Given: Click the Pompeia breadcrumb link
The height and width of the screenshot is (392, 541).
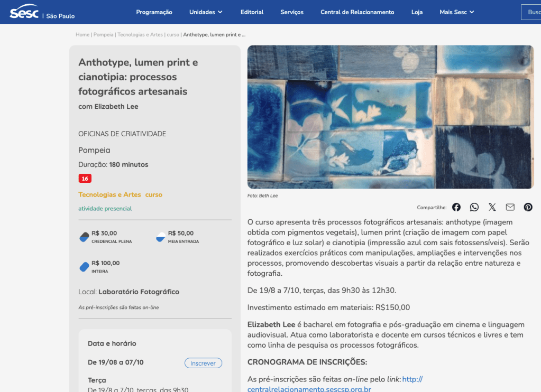Looking at the screenshot, I should 104,35.
